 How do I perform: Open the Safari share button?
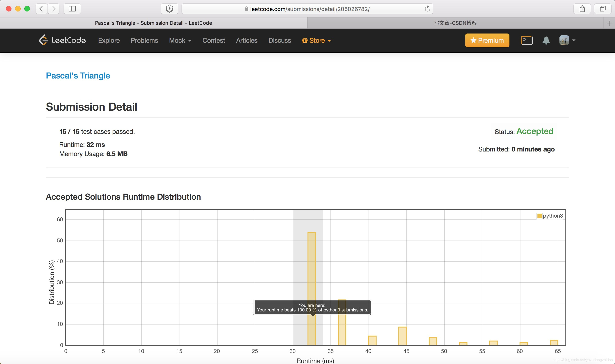pos(582,9)
